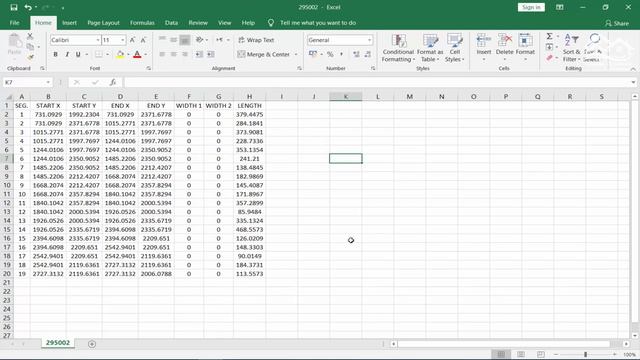Toggle Merge & Center

(x=264, y=54)
